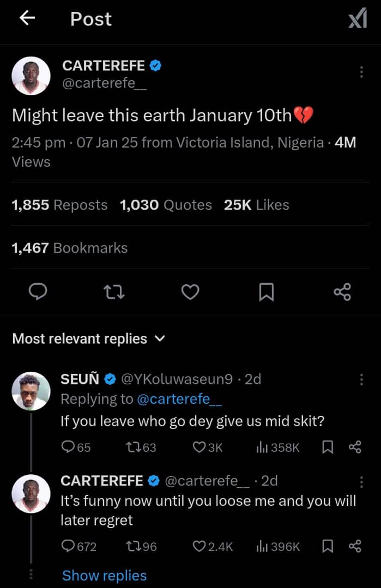Screen dimensions: 381x588
Task: View the 1,030 Quotes list
Action: pyautogui.click(x=166, y=205)
